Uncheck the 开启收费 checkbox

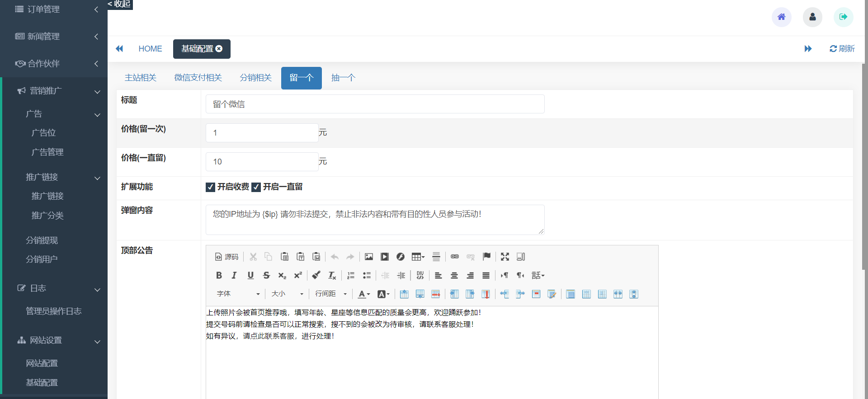pos(210,187)
